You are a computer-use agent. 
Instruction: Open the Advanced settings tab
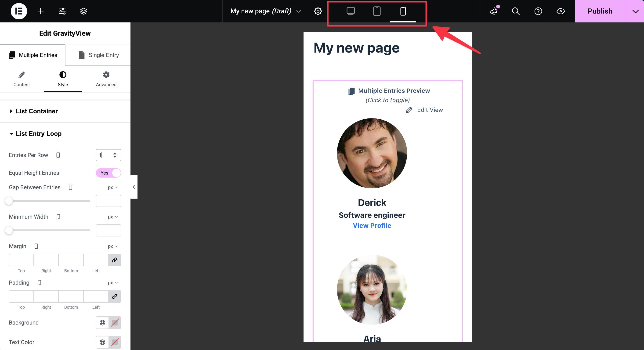pyautogui.click(x=106, y=79)
